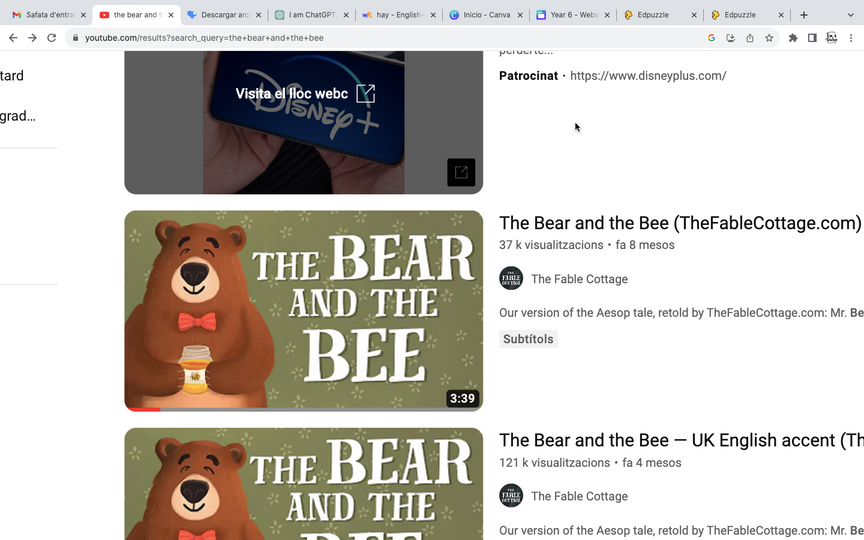Expand the tab search chevron

850,15
